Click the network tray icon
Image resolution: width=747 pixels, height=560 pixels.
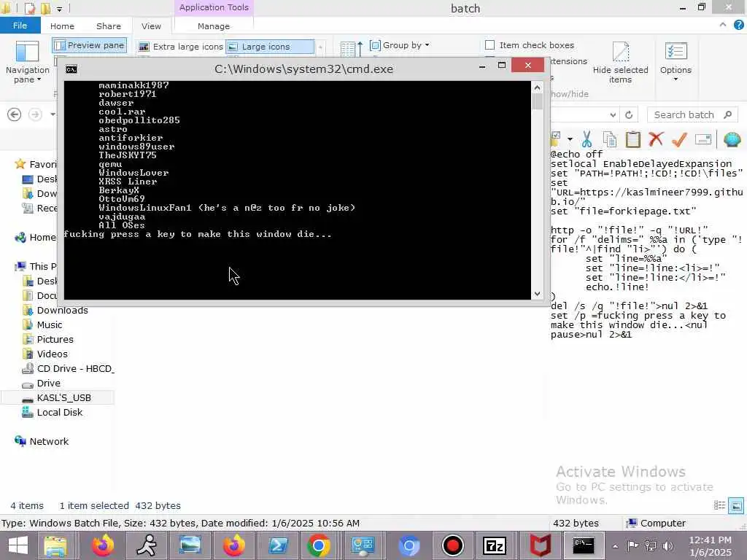tap(650, 546)
